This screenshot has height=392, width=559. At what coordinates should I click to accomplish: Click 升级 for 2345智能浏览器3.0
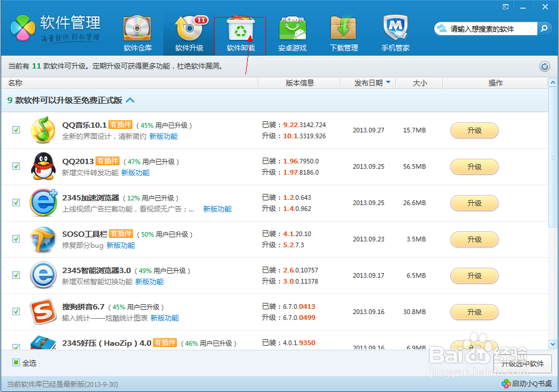[x=474, y=276]
